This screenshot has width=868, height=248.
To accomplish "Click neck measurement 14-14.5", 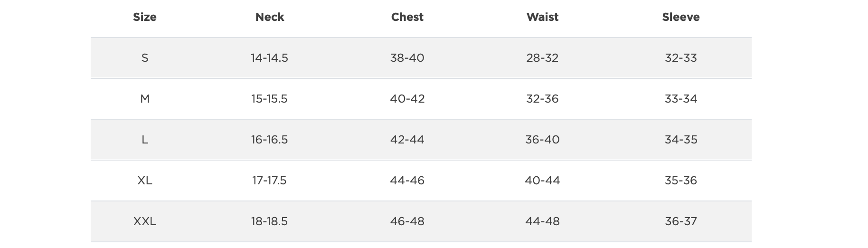I will pyautogui.click(x=269, y=58).
